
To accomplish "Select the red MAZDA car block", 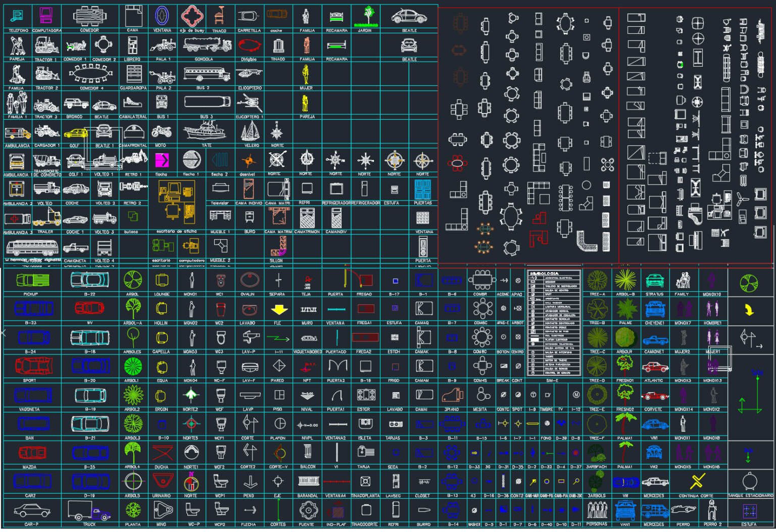I will point(32,453).
